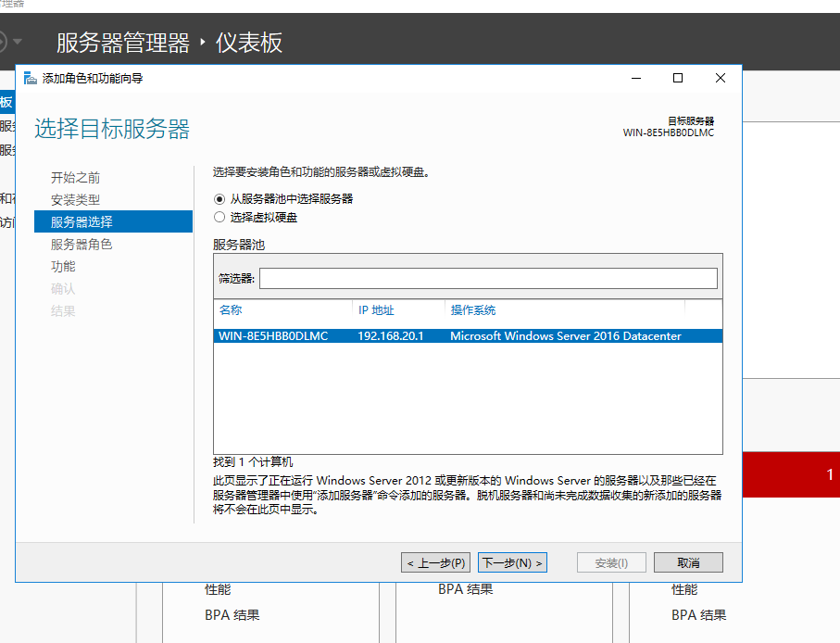840x643 pixels.
Task: Open the 安装类型 wizard step
Action: point(76,200)
